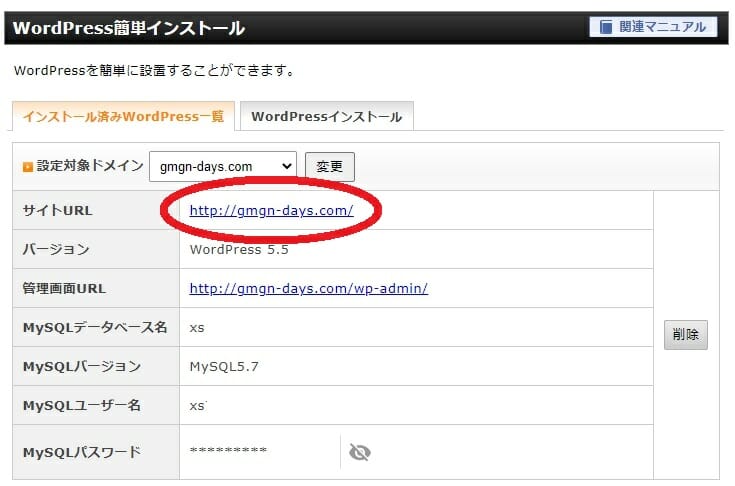Switch to インストール済みWordPress一覧 tab
Viewport: 735px width, 486px height.
pos(123,116)
